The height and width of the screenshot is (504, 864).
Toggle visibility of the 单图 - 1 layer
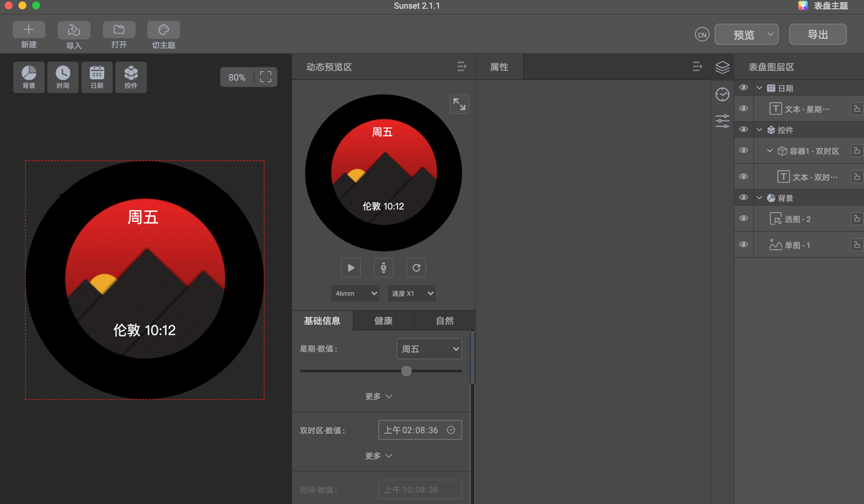[x=743, y=244]
